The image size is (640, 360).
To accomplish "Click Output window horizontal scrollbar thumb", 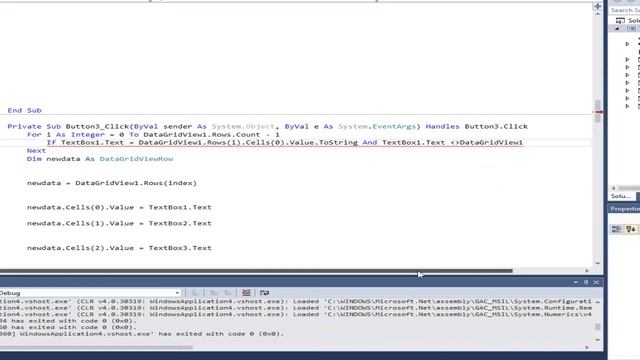I will coord(96,348).
